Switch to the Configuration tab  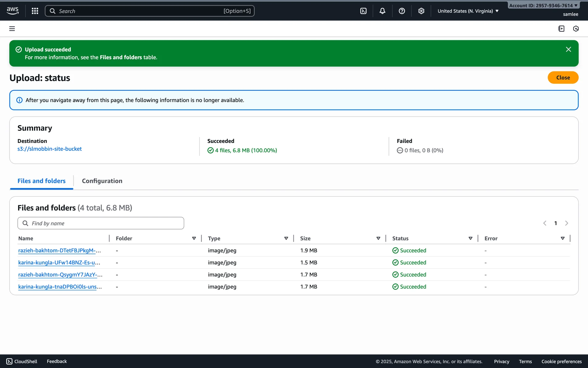pyautogui.click(x=102, y=181)
